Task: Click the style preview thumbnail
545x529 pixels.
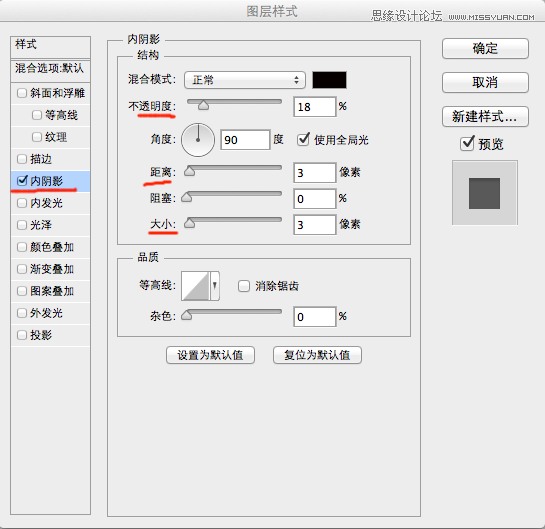Action: pos(485,193)
